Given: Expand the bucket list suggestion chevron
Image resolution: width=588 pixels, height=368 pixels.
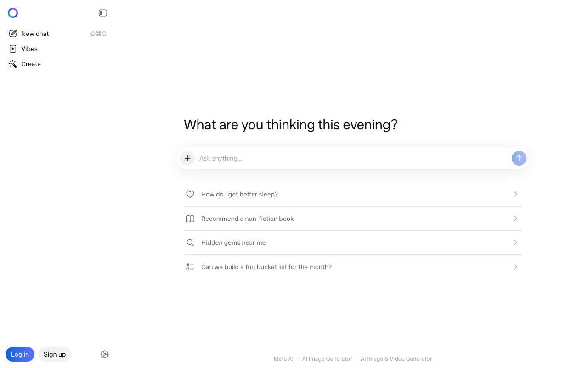Looking at the screenshot, I should click(515, 267).
